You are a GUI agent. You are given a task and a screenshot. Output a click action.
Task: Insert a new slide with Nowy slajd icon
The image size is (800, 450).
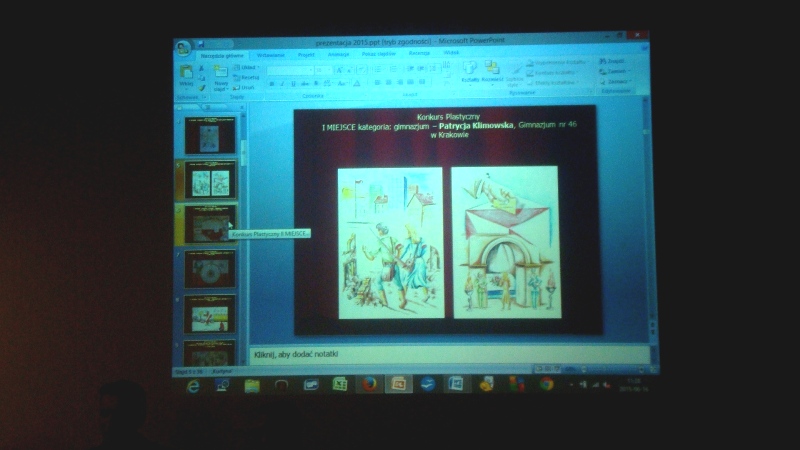click(221, 71)
